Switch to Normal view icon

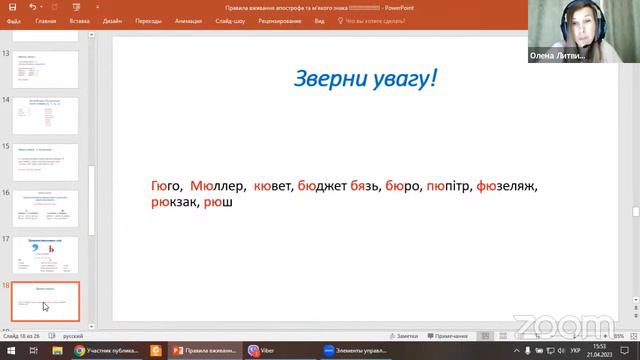point(485,336)
